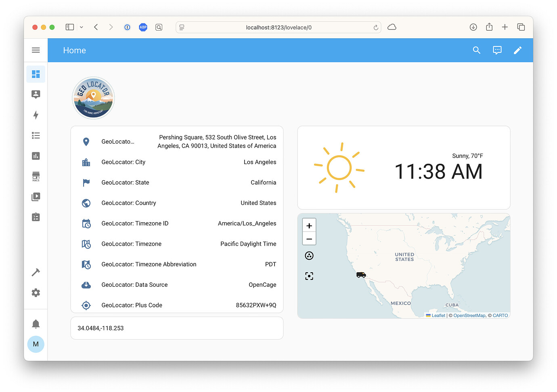Toggle the sidebar using the hamburger menu
This screenshot has height=392, width=557.
[x=36, y=50]
